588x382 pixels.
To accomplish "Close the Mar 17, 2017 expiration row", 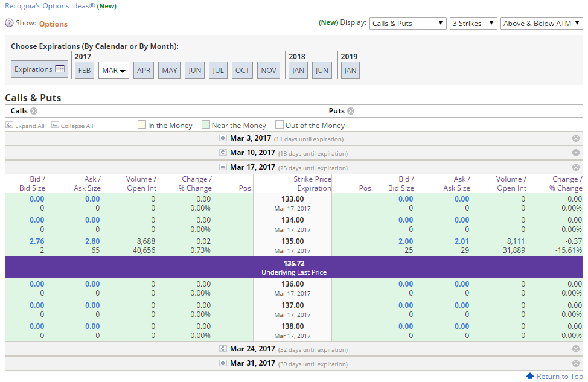I will pos(576,167).
